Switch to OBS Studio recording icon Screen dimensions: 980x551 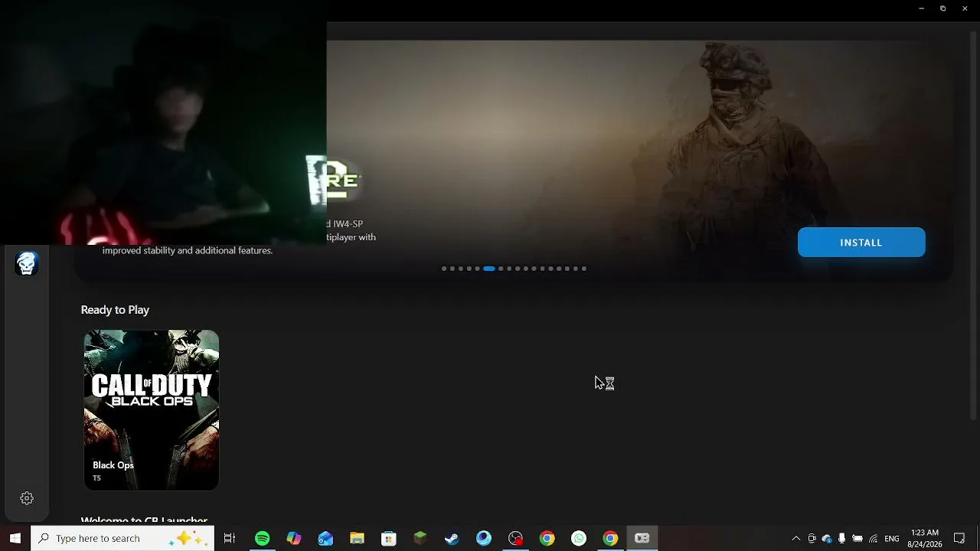(x=515, y=538)
